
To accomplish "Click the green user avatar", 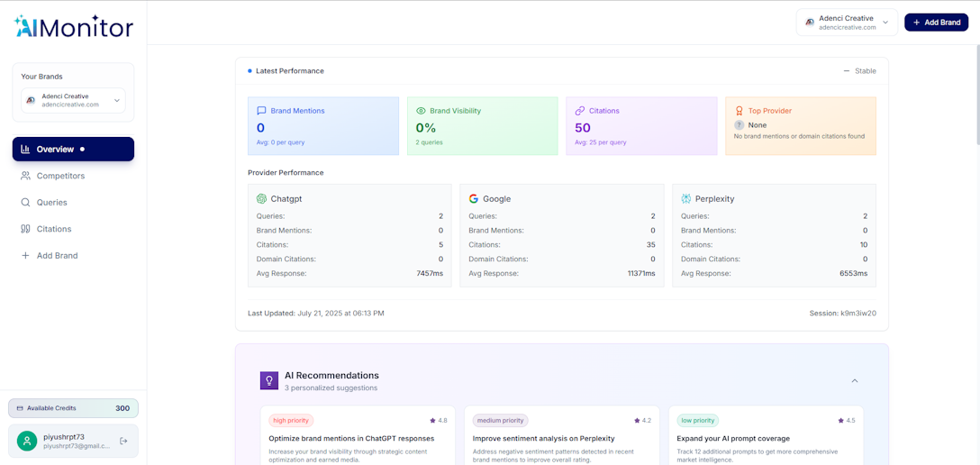I will (27, 442).
